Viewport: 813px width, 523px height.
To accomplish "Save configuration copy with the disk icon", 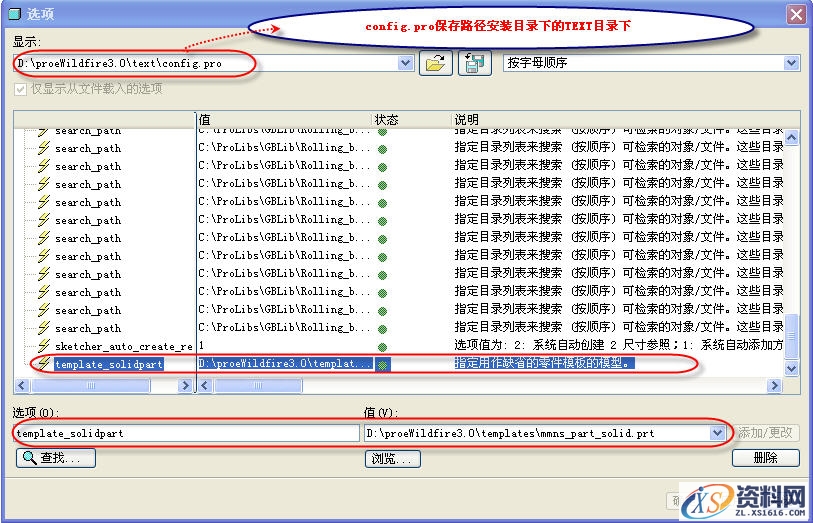I will tap(474, 63).
